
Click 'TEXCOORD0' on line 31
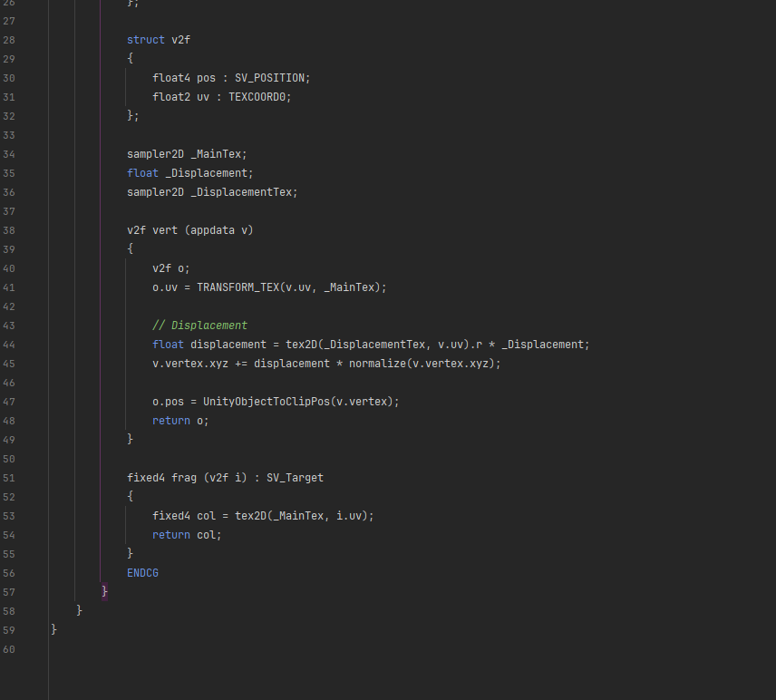[257, 97]
